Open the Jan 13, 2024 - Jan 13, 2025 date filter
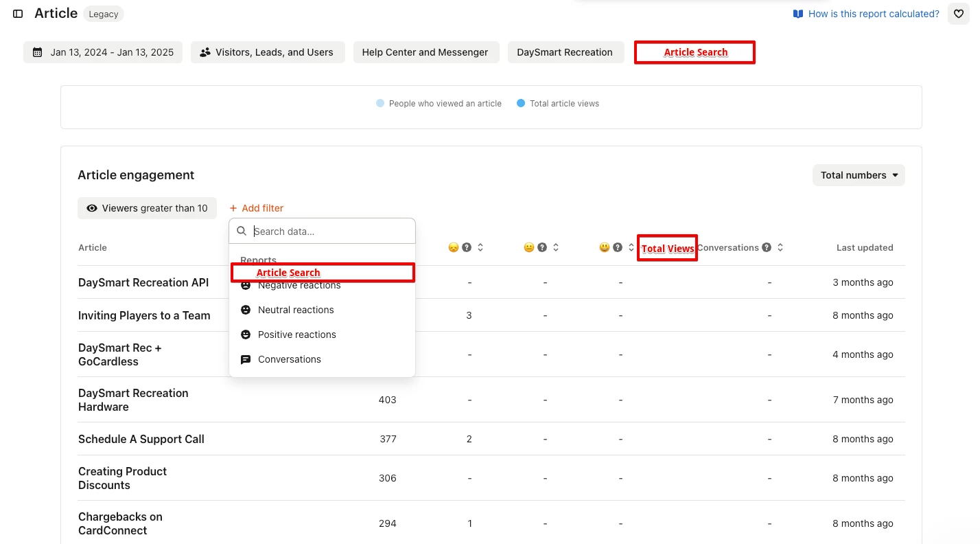This screenshot has height=544, width=980. click(103, 52)
